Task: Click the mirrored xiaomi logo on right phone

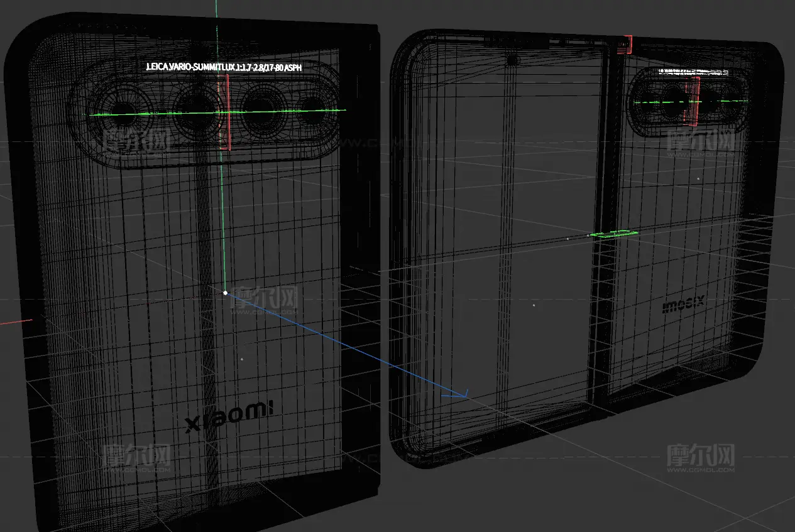Action: (684, 305)
